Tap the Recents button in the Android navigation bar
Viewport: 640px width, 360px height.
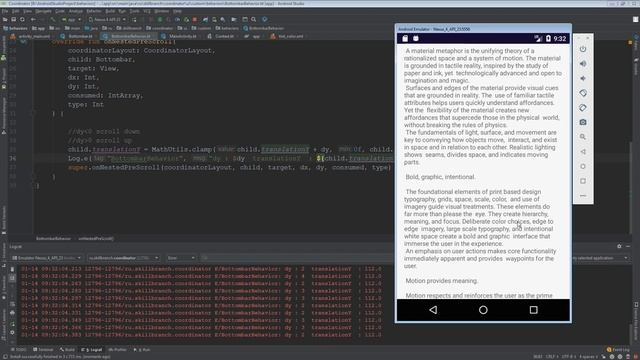(533, 310)
